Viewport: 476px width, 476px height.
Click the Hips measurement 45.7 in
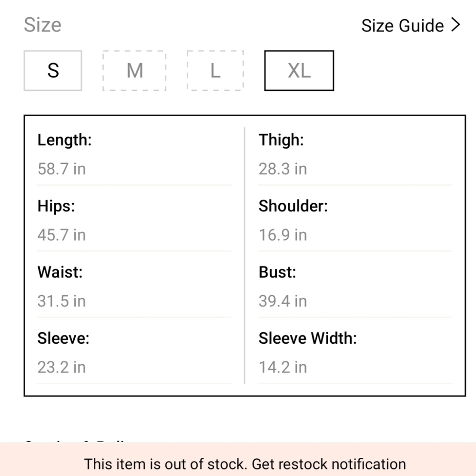62,235
